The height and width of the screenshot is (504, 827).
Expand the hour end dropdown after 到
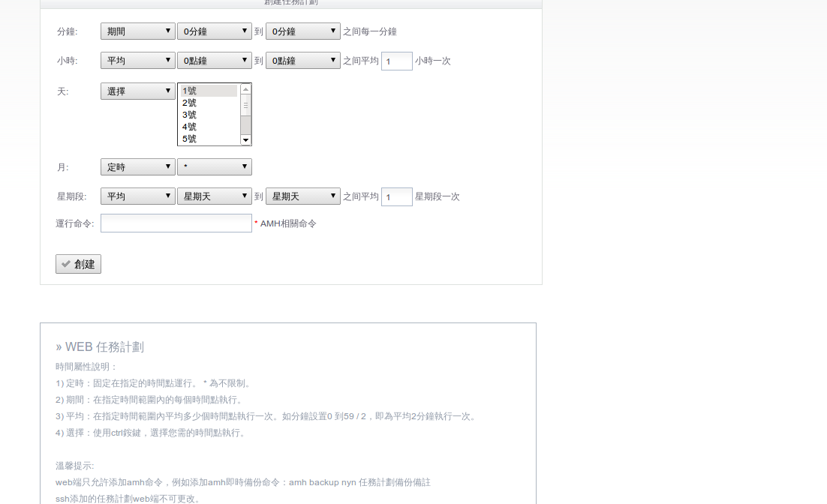pyautogui.click(x=303, y=61)
